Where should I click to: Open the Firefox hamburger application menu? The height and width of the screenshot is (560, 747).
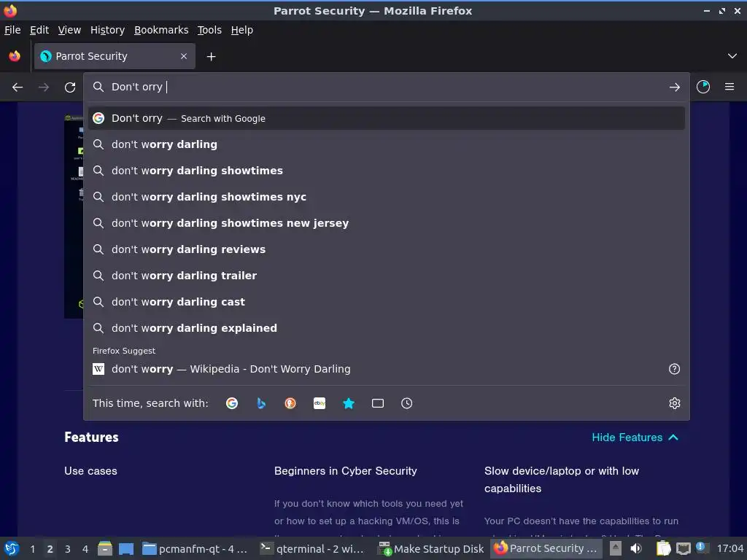click(x=729, y=87)
